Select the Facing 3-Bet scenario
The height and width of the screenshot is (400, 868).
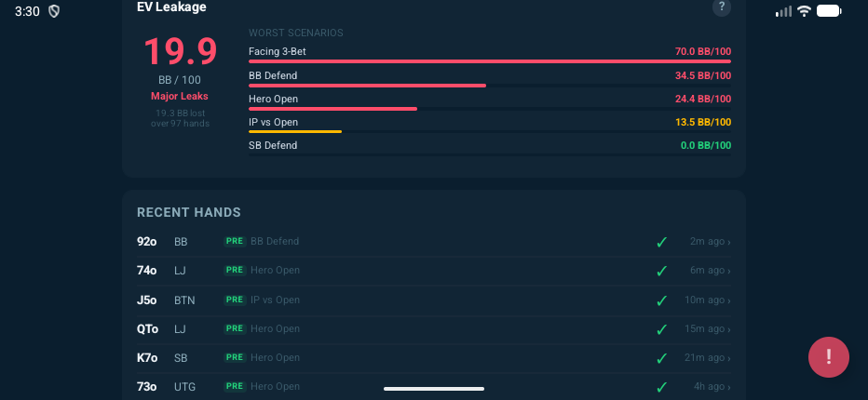pos(489,53)
